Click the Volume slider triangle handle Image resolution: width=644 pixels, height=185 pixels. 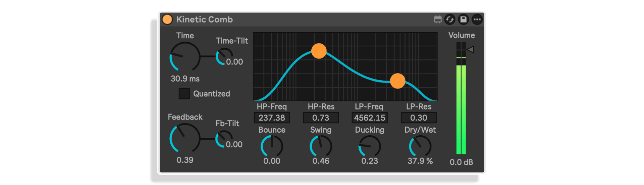(470, 50)
